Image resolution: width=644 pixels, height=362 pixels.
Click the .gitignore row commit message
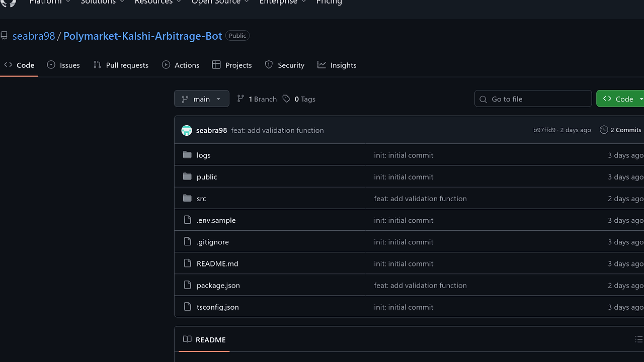click(404, 242)
